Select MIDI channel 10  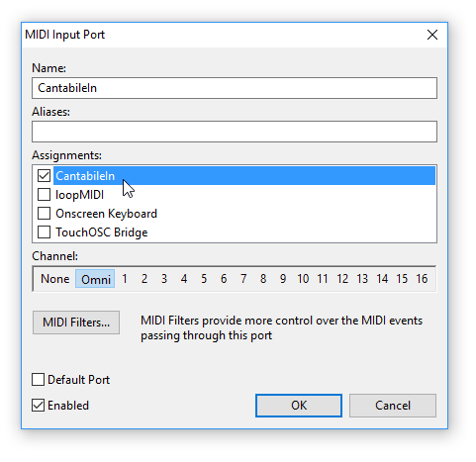coord(303,279)
